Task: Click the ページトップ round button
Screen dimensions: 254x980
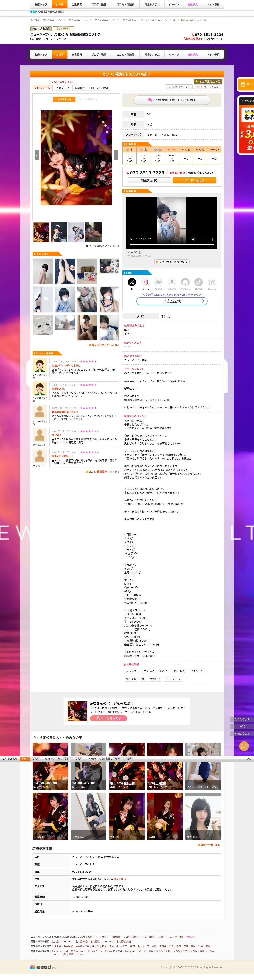Action: point(244,746)
